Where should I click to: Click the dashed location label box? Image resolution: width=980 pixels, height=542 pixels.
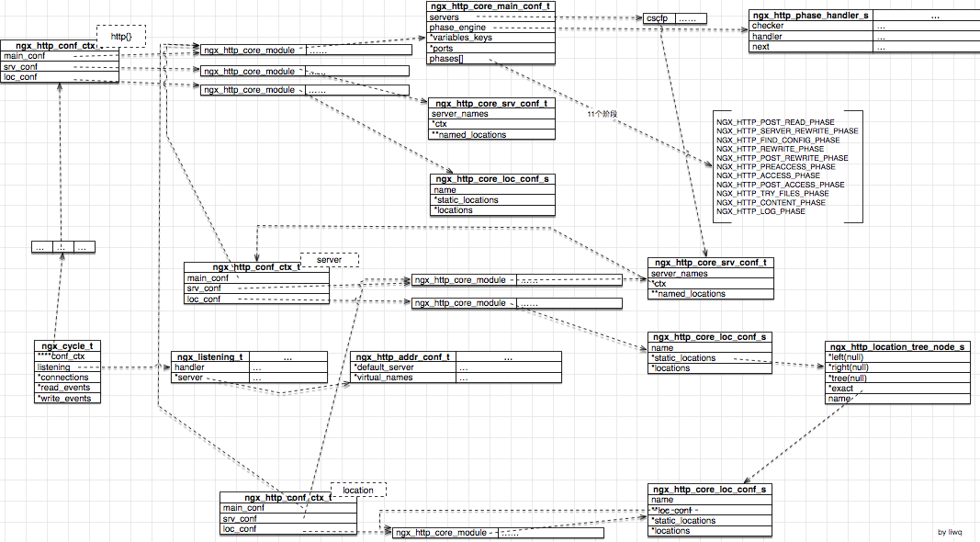(x=358, y=490)
